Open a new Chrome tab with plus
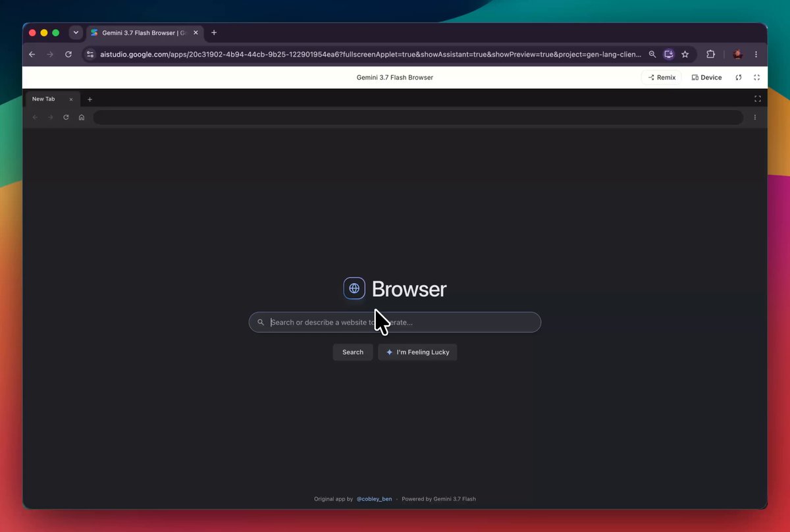The width and height of the screenshot is (790, 532). [x=214, y=33]
